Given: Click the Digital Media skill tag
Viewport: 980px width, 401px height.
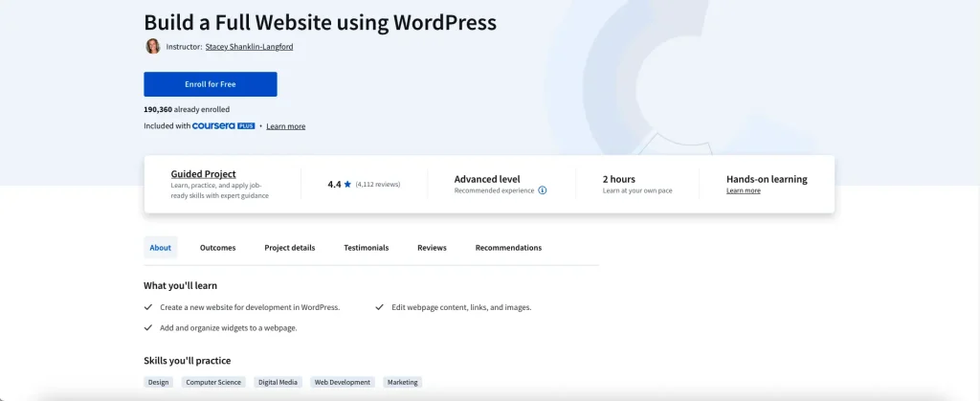Looking at the screenshot, I should click(x=278, y=382).
